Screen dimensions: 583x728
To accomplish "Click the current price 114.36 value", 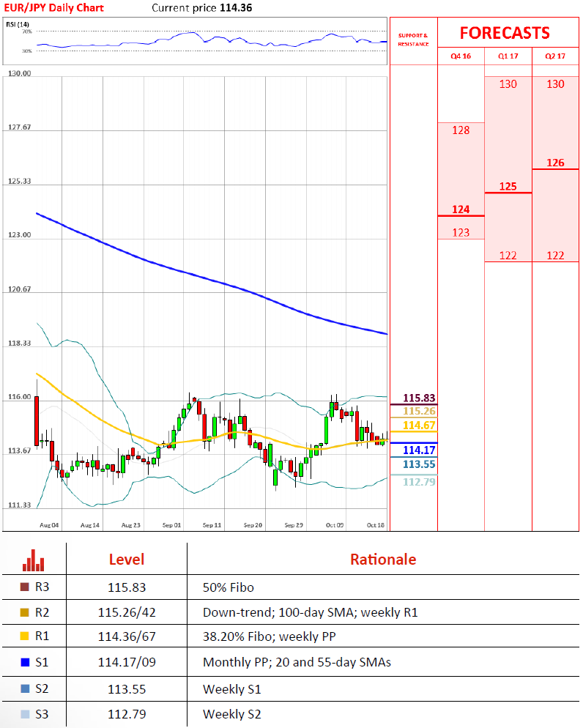I will pyautogui.click(x=236, y=8).
